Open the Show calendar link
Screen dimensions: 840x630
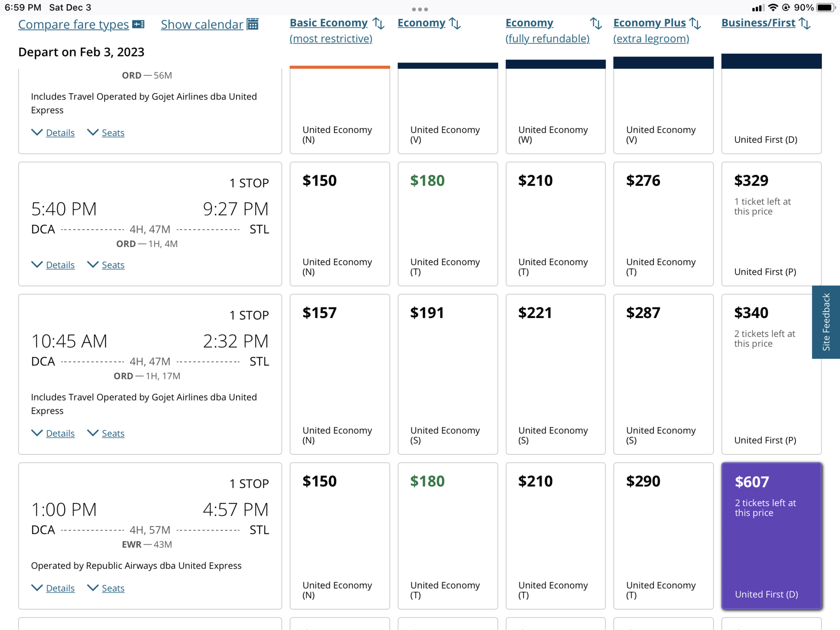click(202, 24)
